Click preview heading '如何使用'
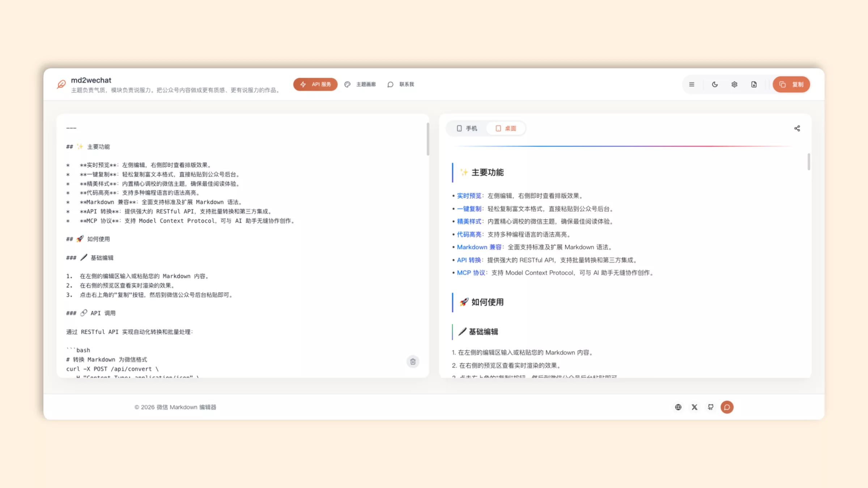 [x=488, y=302]
